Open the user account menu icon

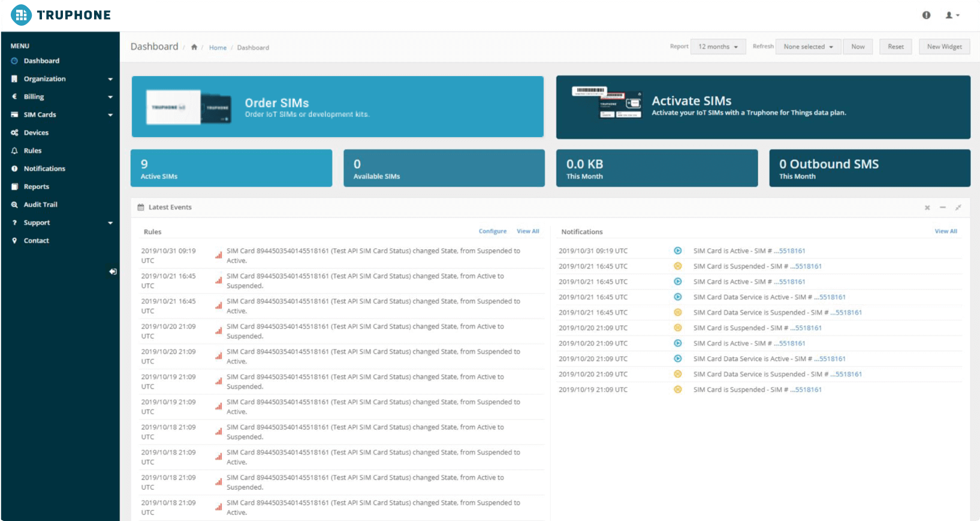click(x=952, y=15)
